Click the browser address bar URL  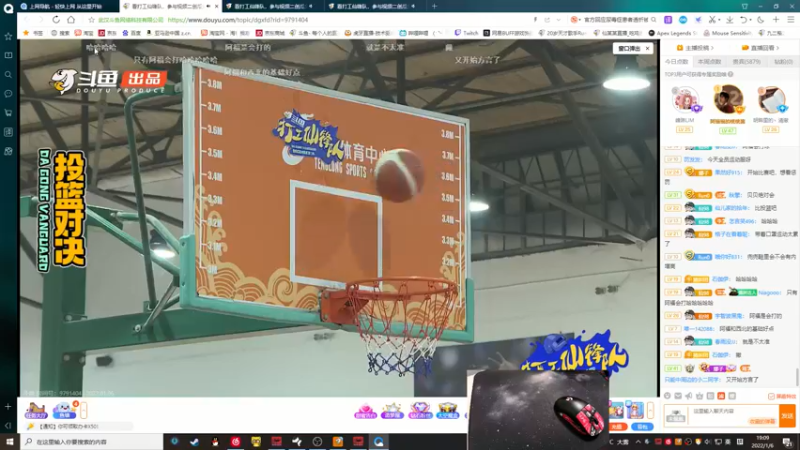click(238, 20)
